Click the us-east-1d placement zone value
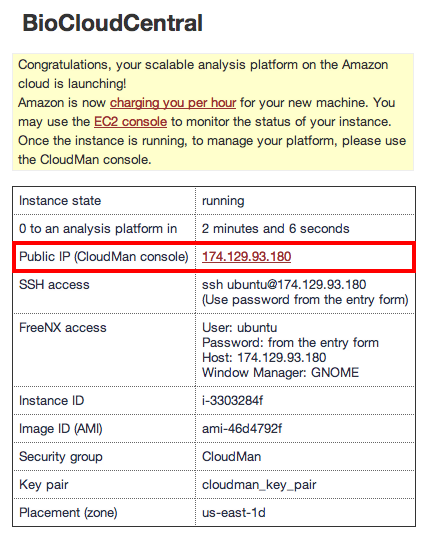This screenshot has height=534, width=427. 234,513
